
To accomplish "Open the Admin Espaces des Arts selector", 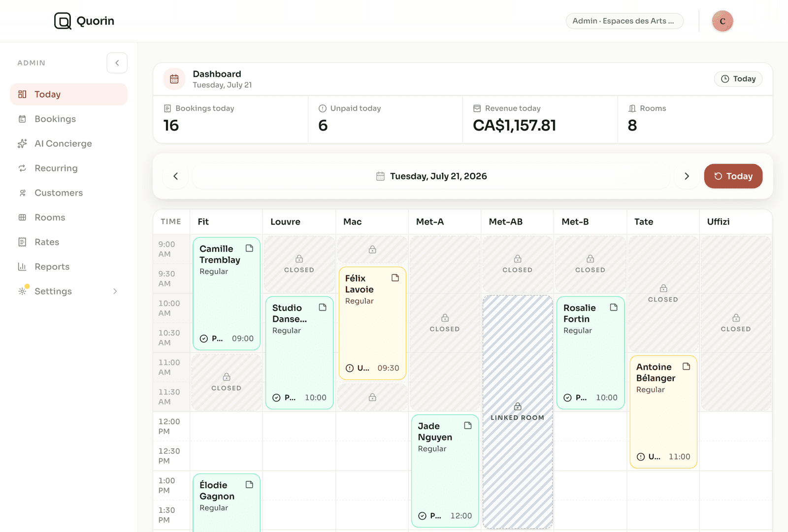I will click(x=624, y=21).
